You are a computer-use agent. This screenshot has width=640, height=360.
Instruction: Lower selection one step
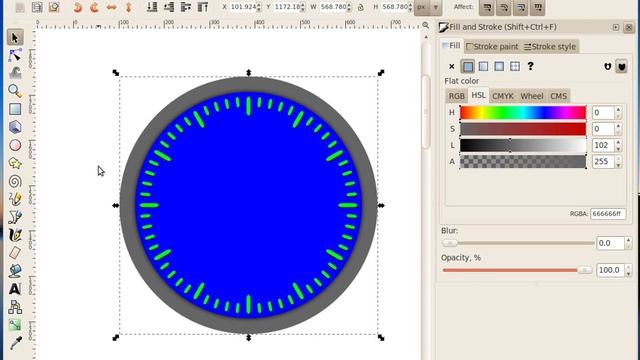click(x=169, y=7)
